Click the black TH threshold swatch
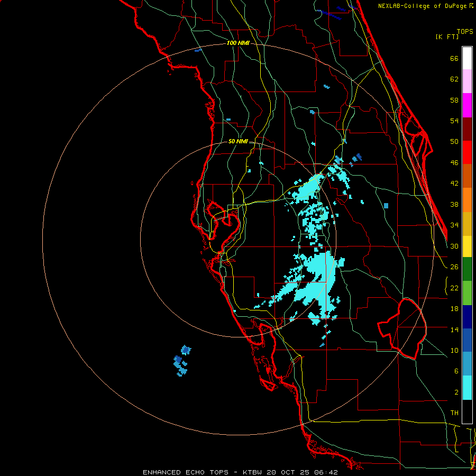 [467, 411]
